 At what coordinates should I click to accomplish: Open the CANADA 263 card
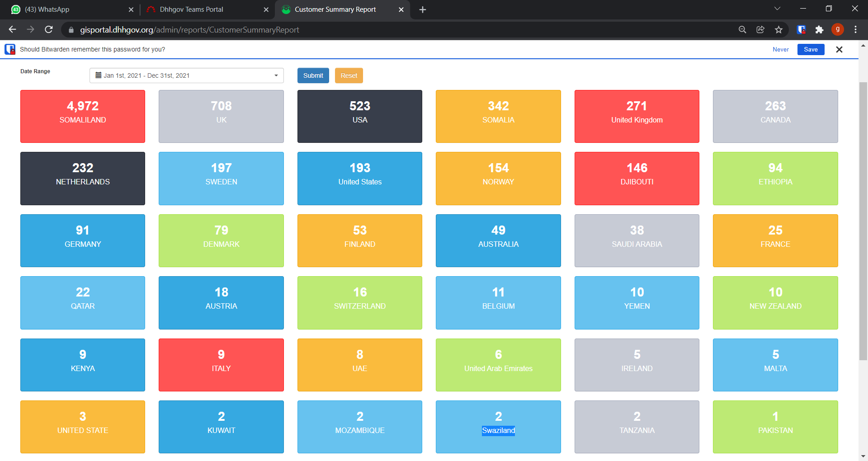point(775,116)
